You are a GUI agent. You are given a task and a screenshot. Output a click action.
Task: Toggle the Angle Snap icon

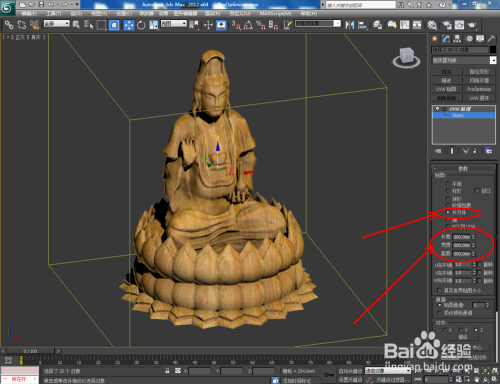(x=248, y=25)
